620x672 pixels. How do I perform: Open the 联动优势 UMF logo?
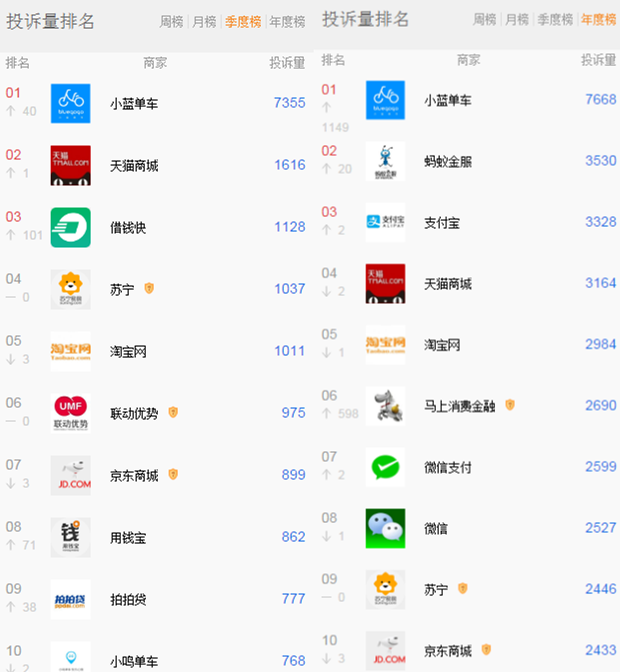(x=71, y=413)
